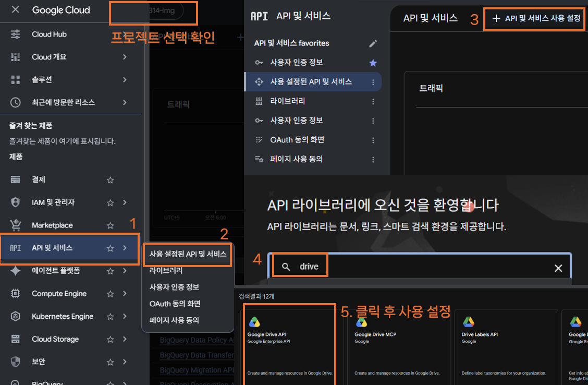This screenshot has width=588, height=385.
Task: Open more options for OAuth 동의 화면
Action: (x=373, y=140)
